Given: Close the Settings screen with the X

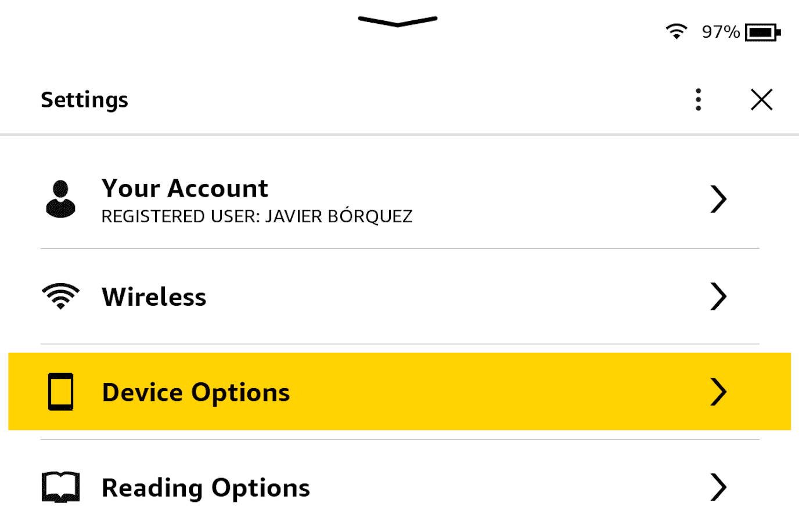Looking at the screenshot, I should click(761, 100).
